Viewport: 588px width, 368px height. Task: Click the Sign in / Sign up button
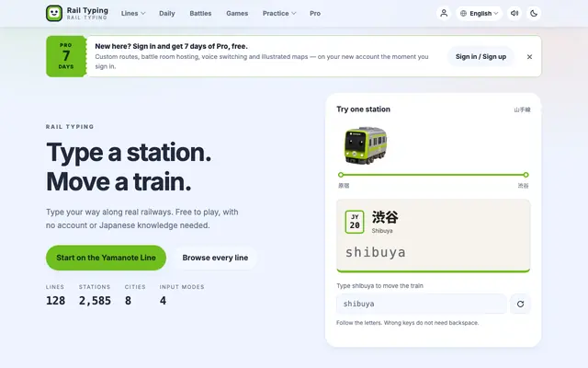point(481,57)
